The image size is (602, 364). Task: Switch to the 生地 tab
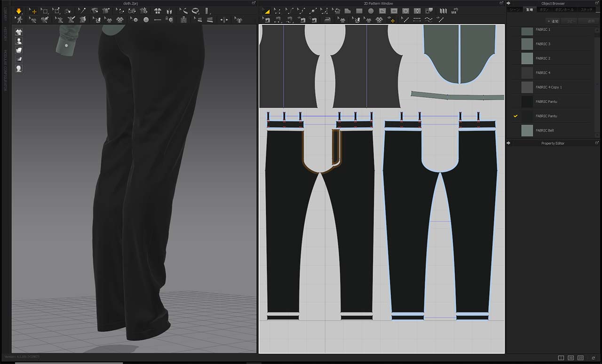[x=529, y=9]
